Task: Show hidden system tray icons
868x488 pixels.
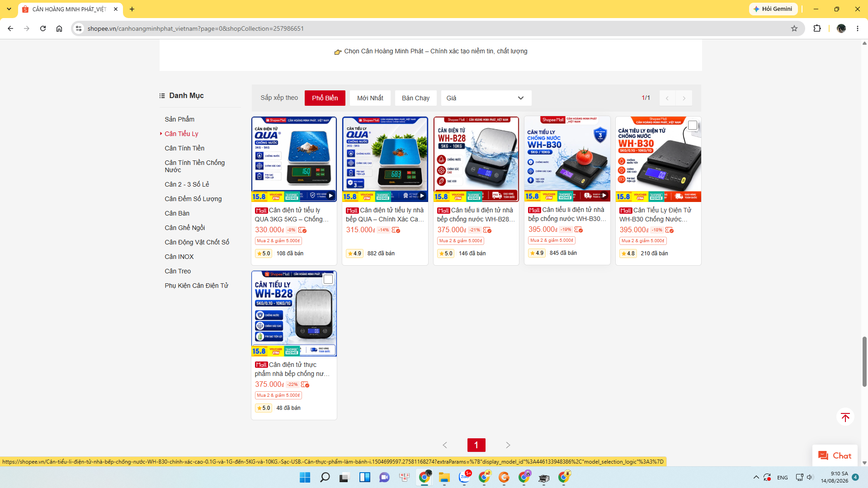Action: coord(756,477)
